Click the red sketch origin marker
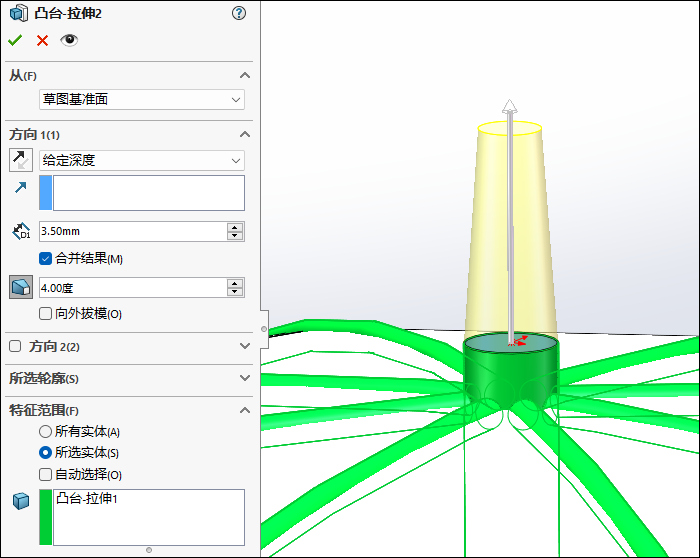Viewport: 700px width, 558px height. pos(518,341)
